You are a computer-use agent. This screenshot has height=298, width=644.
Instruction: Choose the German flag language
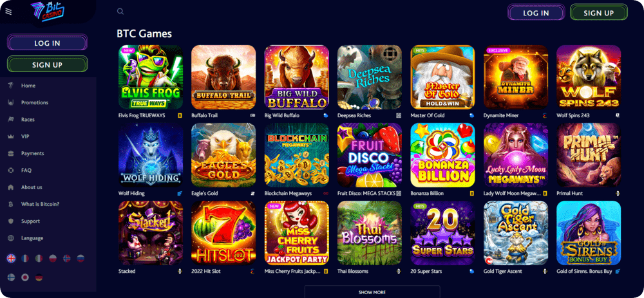(x=39, y=277)
